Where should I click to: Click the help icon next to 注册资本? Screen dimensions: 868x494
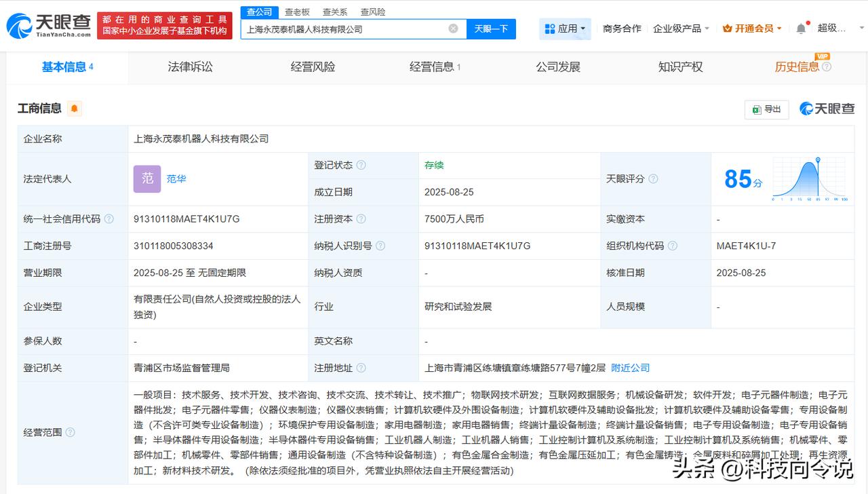[x=361, y=219]
